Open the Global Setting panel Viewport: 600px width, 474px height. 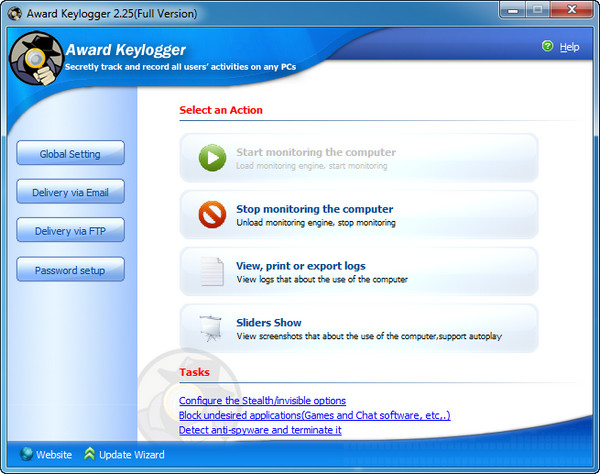coord(70,154)
